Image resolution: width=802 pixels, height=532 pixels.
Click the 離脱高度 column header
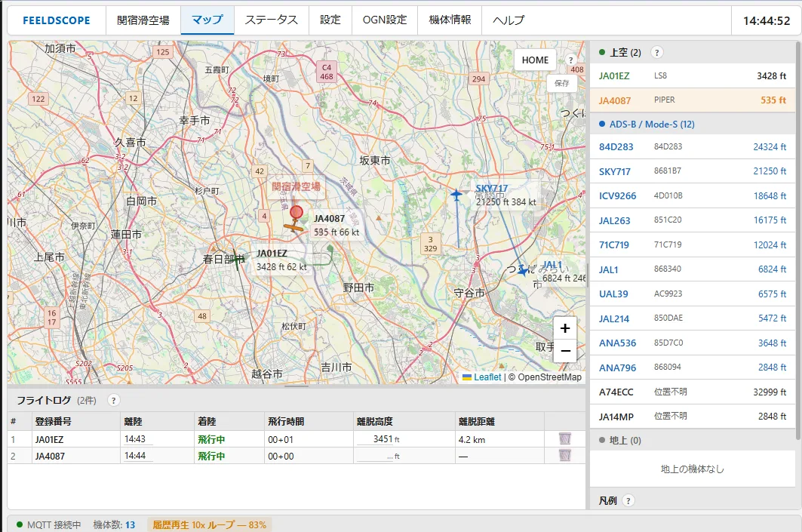point(404,422)
